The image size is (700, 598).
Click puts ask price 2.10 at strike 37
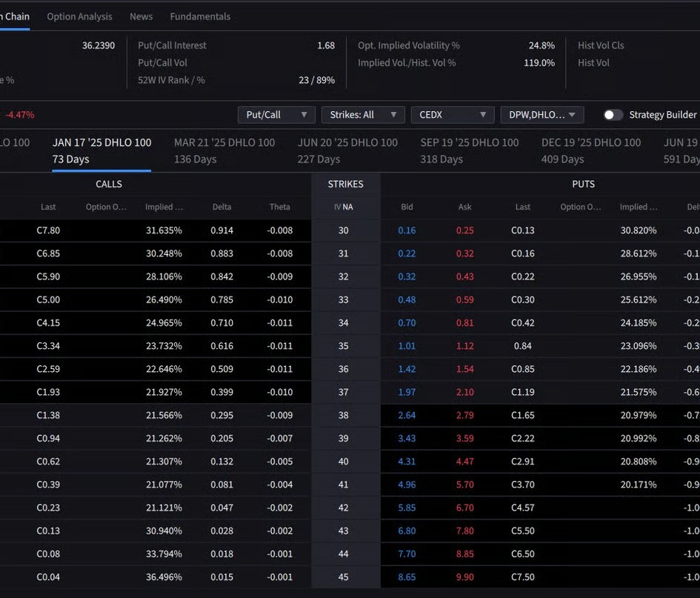[x=464, y=392]
